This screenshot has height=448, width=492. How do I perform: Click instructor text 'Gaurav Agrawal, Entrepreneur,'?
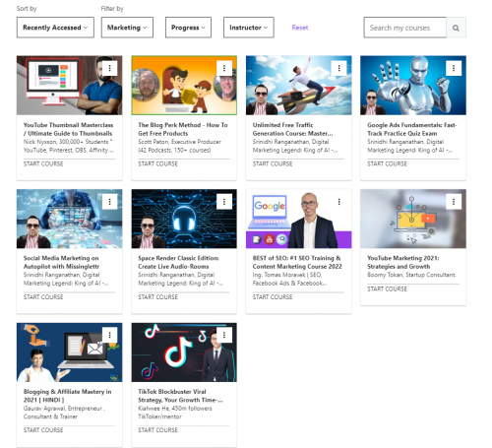click(64, 409)
